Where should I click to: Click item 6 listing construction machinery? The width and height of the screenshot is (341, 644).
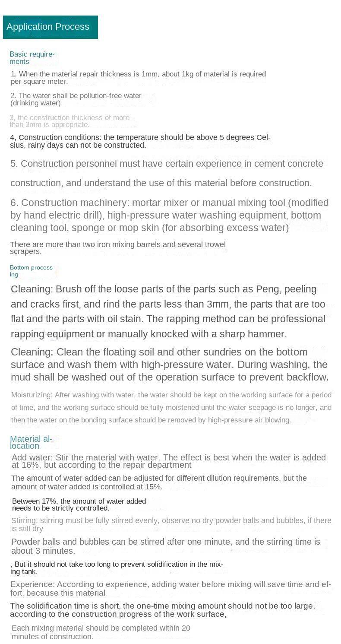tap(169, 215)
